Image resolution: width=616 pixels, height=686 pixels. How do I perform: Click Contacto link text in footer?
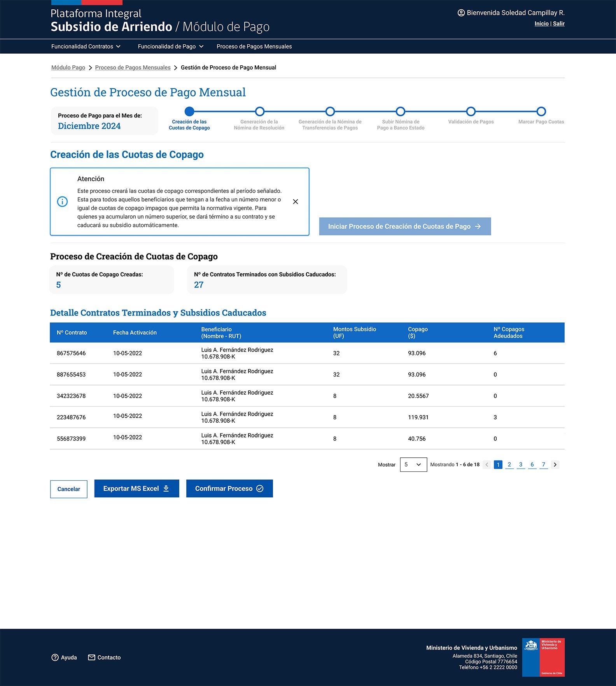coord(109,658)
